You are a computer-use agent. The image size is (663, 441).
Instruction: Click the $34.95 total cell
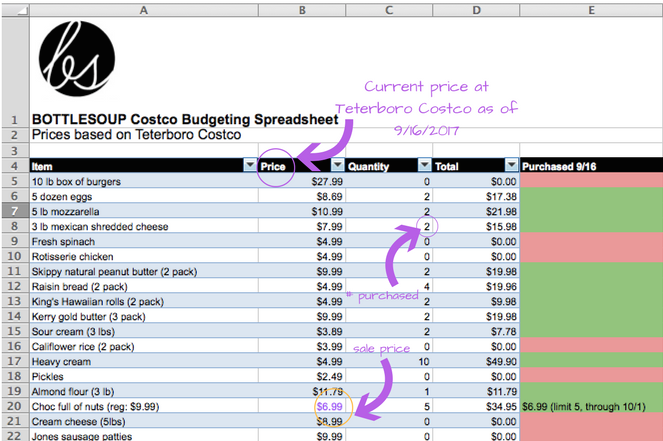pyautogui.click(x=476, y=406)
